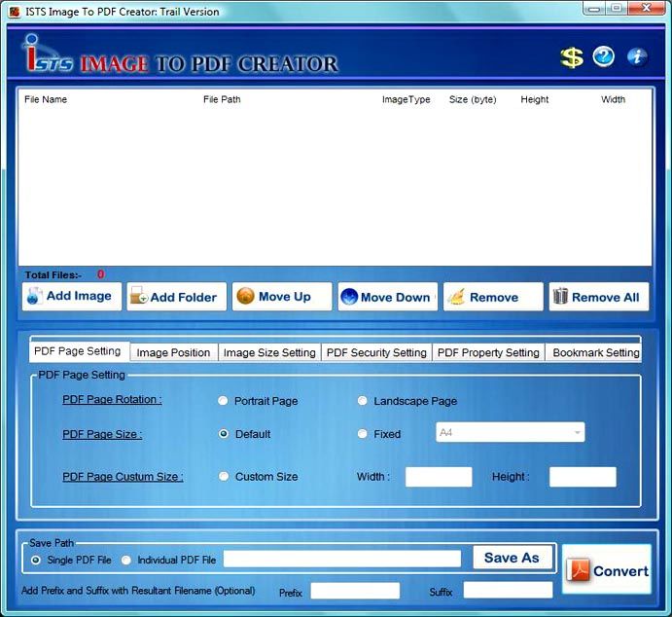Click the Prefix input field

point(355,591)
